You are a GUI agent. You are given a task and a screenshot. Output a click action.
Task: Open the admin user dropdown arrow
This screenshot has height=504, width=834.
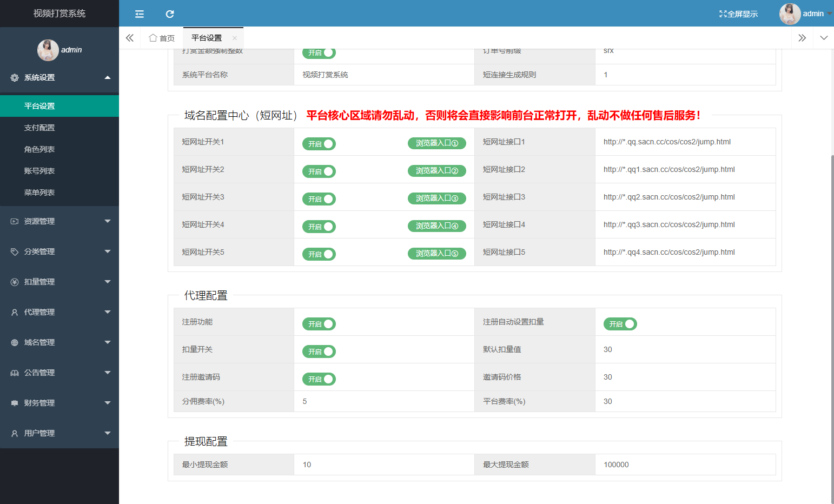click(x=830, y=14)
